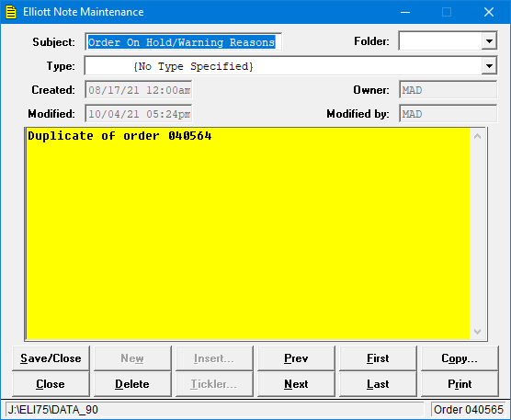The height and width of the screenshot is (420, 511).
Task: Jump to the Last note
Action: [x=378, y=384]
